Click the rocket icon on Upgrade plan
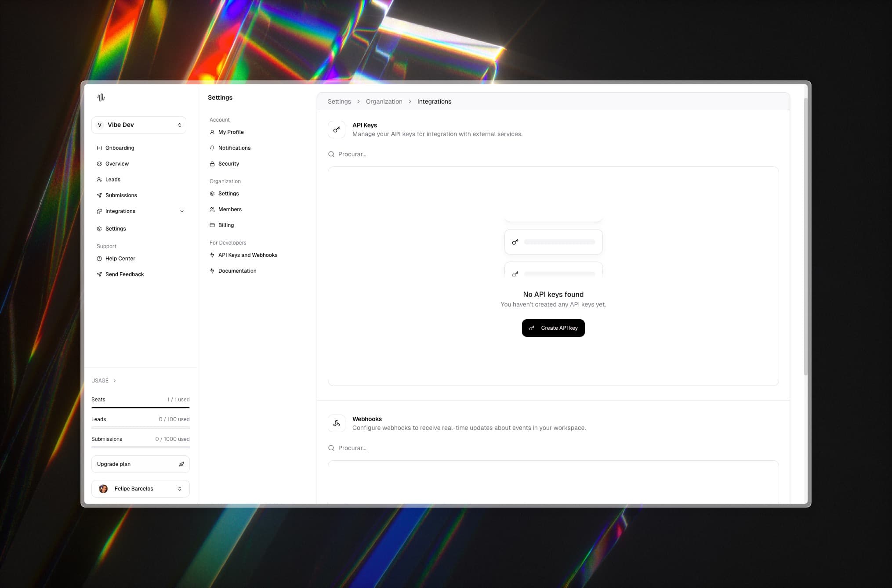Screen dimensions: 892x588 181,464
